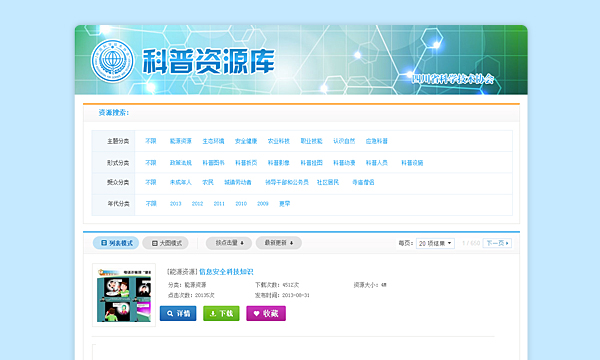
Task: Switch to 大图模式 large image view mode
Action: pyautogui.click(x=165, y=243)
